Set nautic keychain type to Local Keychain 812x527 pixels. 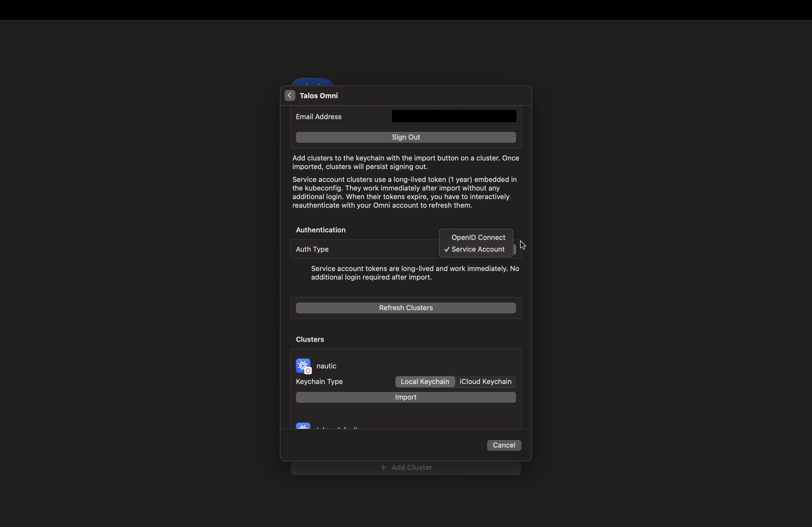pos(425,382)
